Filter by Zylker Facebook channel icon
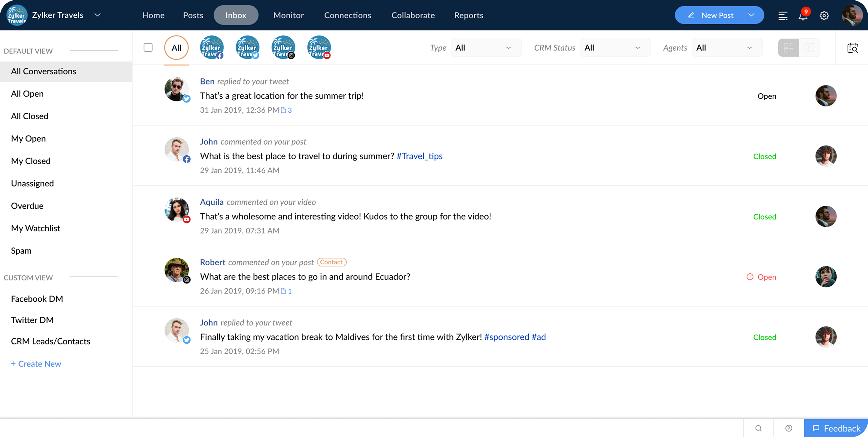The image size is (868, 437). pyautogui.click(x=212, y=47)
